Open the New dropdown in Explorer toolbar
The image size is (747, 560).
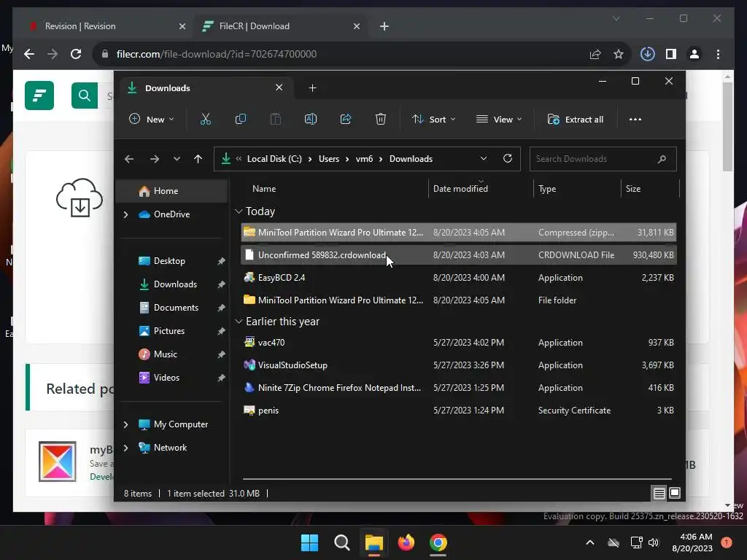(x=152, y=119)
